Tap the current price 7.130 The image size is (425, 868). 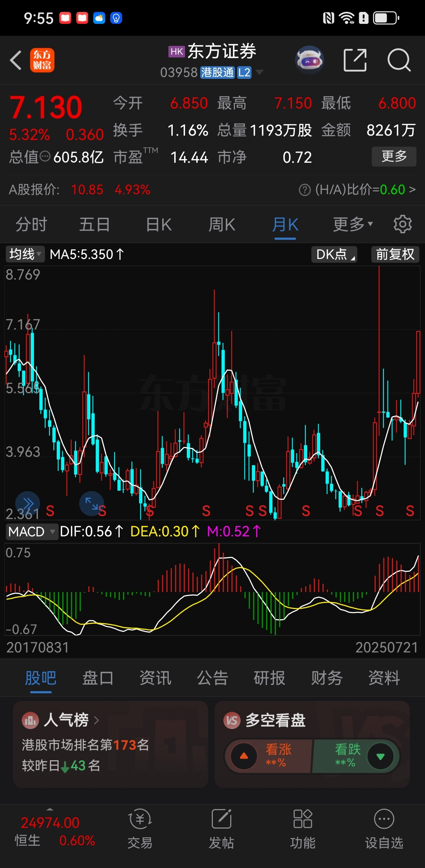46,107
